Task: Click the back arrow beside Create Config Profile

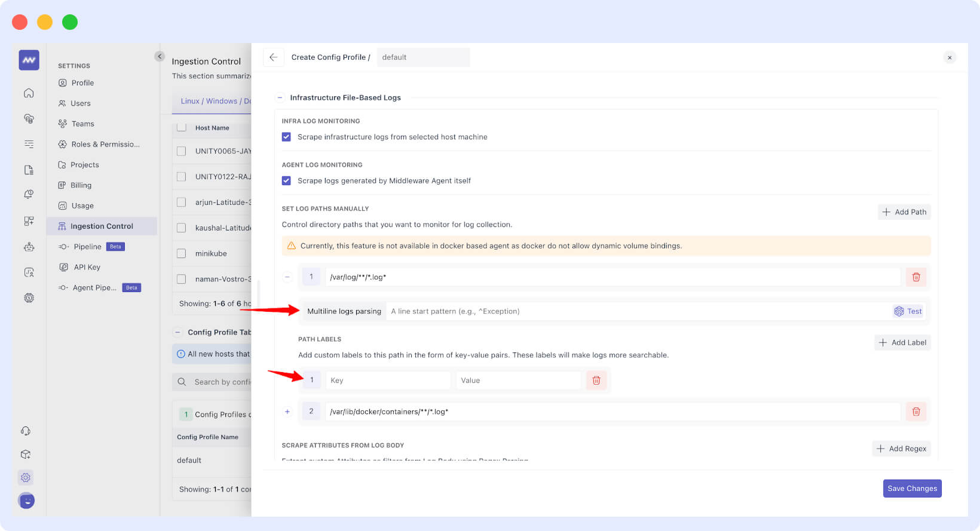Action: pos(273,57)
